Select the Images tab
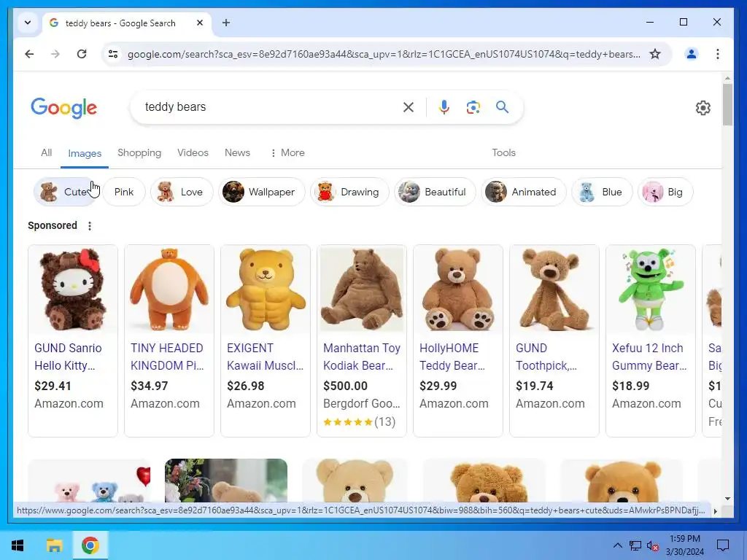The height and width of the screenshot is (560, 747). pyautogui.click(x=85, y=153)
